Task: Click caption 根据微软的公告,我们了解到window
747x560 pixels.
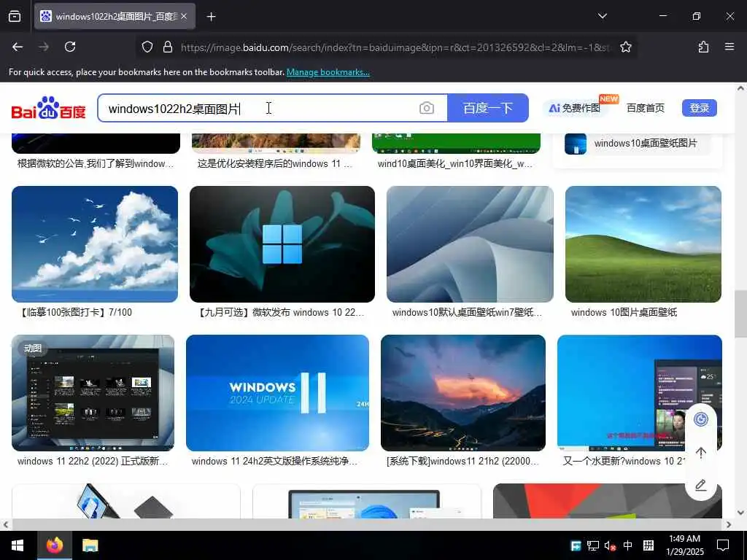Action: click(x=96, y=164)
